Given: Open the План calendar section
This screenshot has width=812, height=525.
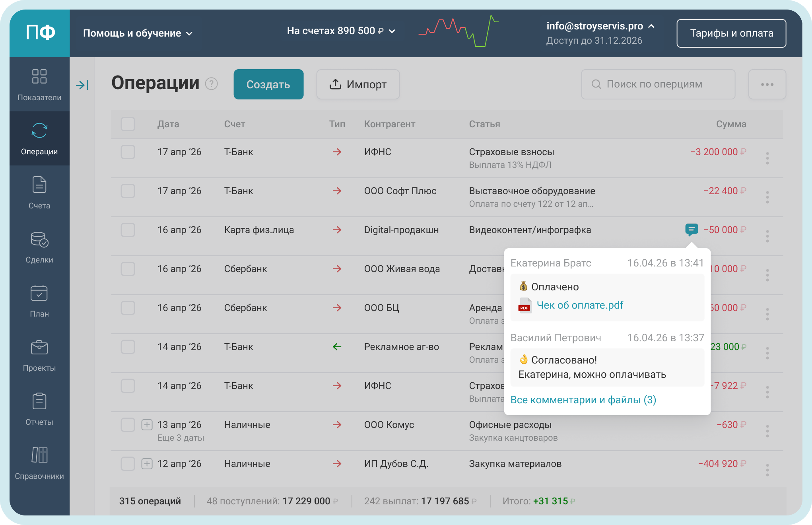Looking at the screenshot, I should (39, 301).
